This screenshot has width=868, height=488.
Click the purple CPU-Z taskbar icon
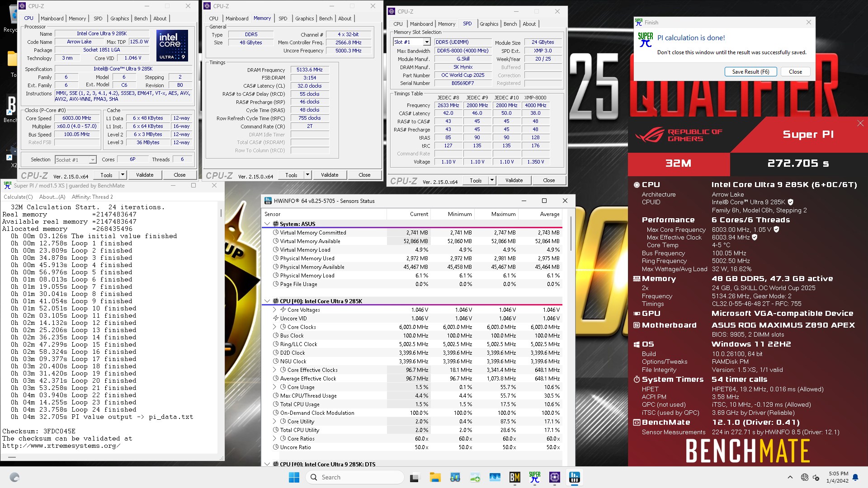[x=554, y=477]
